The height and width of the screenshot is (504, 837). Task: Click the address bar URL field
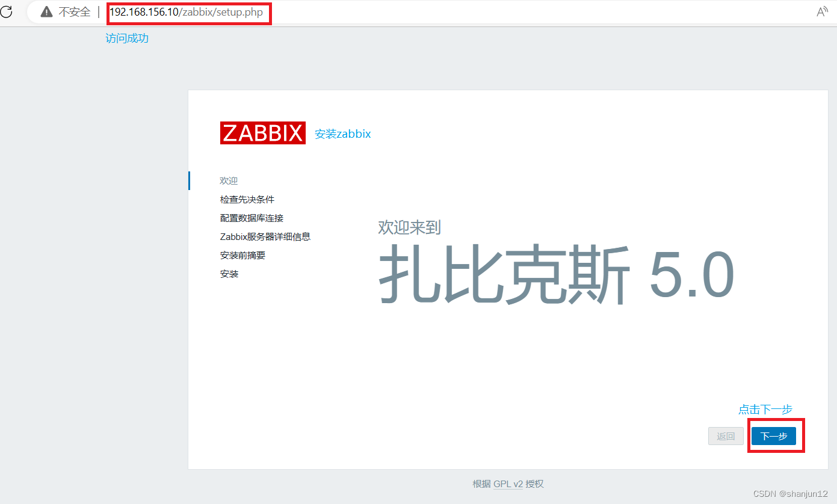coord(187,12)
